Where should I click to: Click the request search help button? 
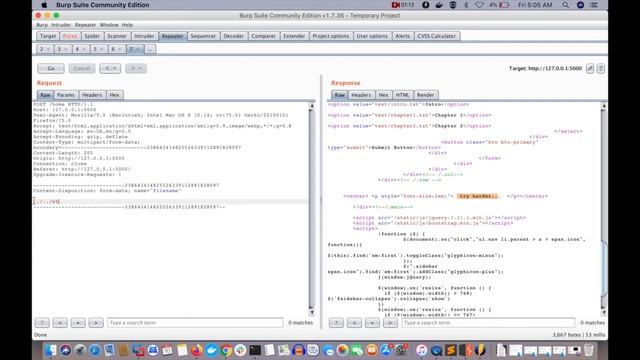[42, 323]
